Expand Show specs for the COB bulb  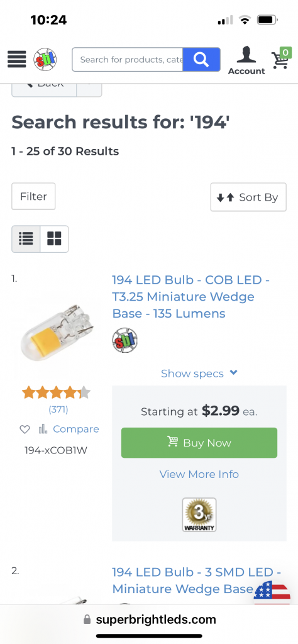(199, 374)
